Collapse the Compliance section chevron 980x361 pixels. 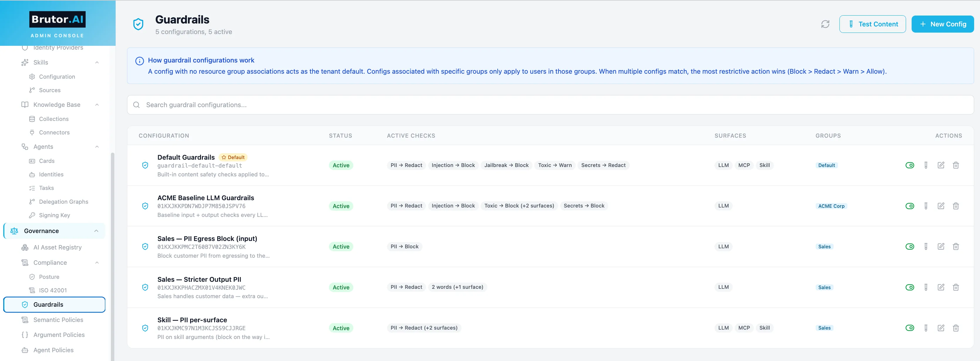tap(97, 262)
